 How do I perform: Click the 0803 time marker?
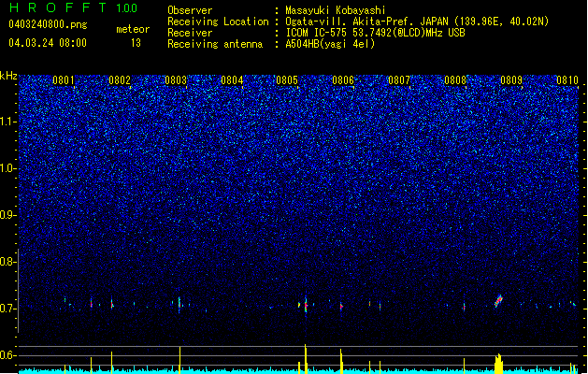[176, 80]
